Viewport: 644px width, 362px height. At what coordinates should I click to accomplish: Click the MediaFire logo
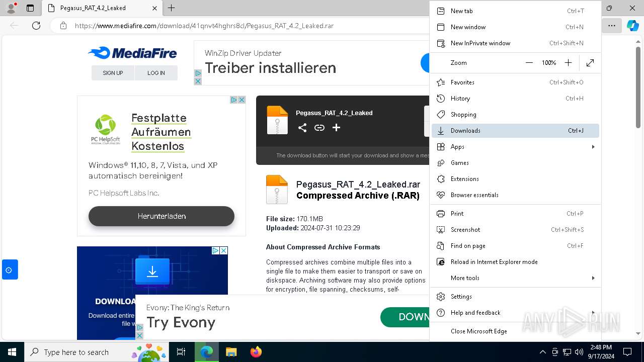click(x=132, y=53)
